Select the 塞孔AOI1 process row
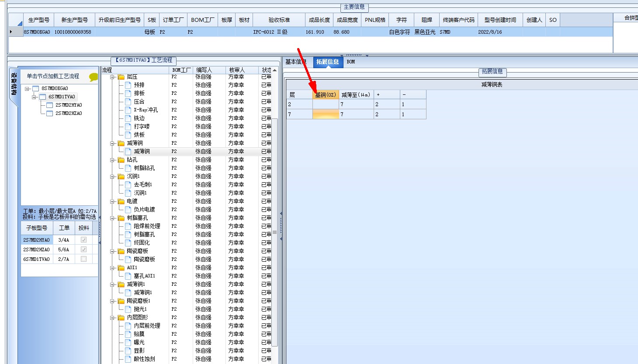Screen dimensions: 638x364 pyautogui.click(x=187, y=276)
